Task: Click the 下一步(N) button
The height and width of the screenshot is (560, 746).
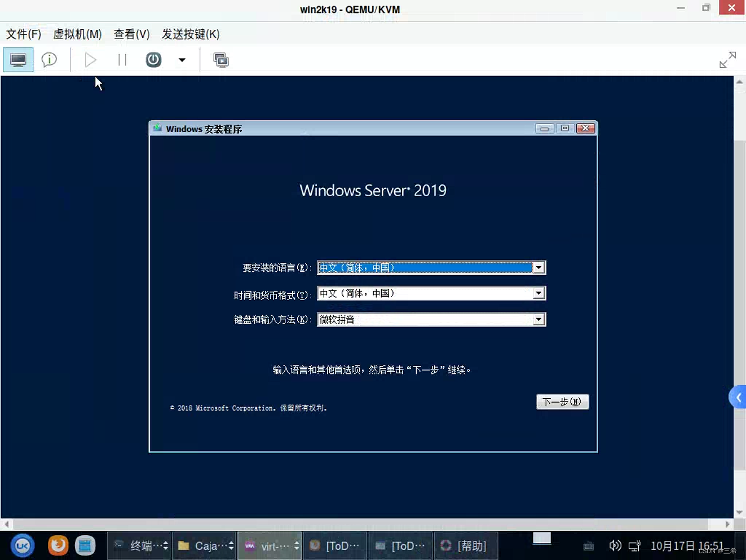Action: tap(562, 402)
